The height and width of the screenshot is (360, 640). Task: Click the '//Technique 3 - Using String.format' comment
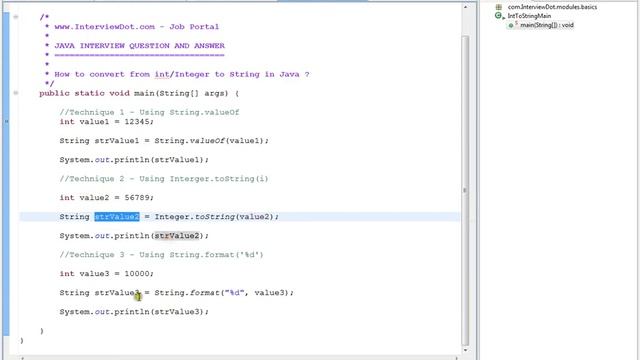tap(161, 255)
